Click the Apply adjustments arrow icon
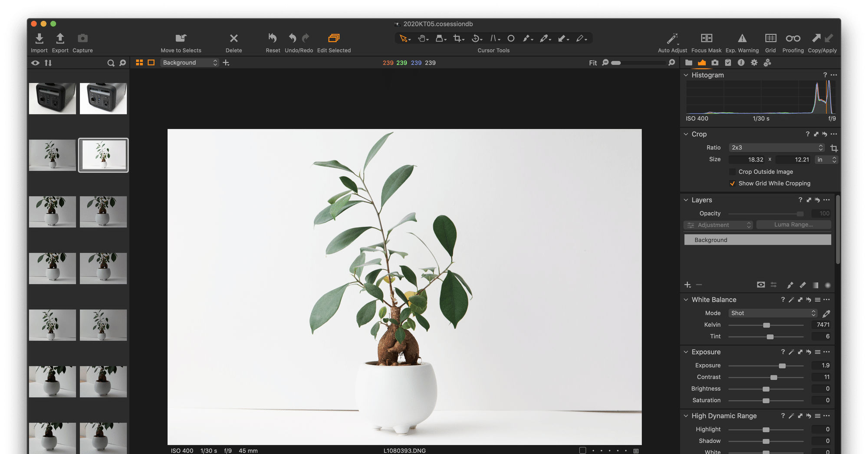The height and width of the screenshot is (454, 868). pos(829,38)
